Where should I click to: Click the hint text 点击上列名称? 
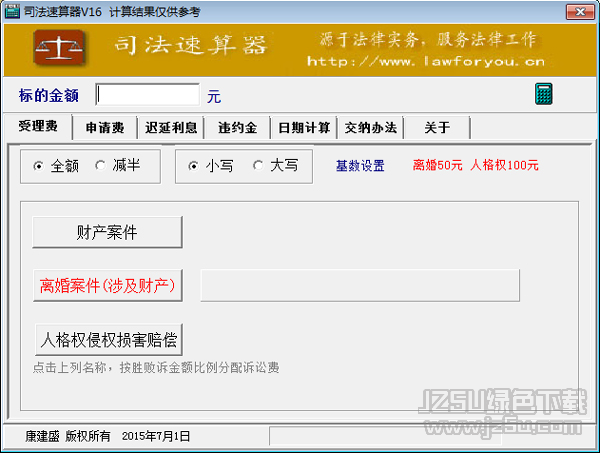[156, 368]
